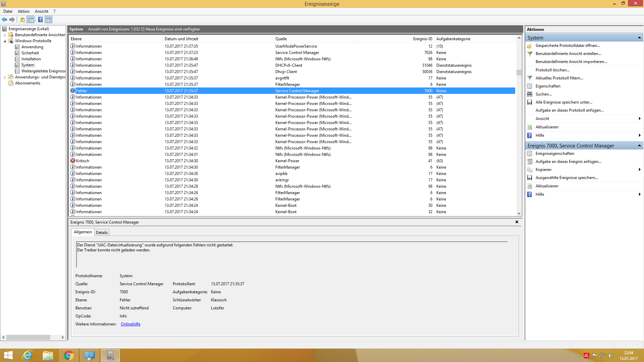Sort by Ereignis-ID column header
The image size is (644, 362).
[x=422, y=39]
